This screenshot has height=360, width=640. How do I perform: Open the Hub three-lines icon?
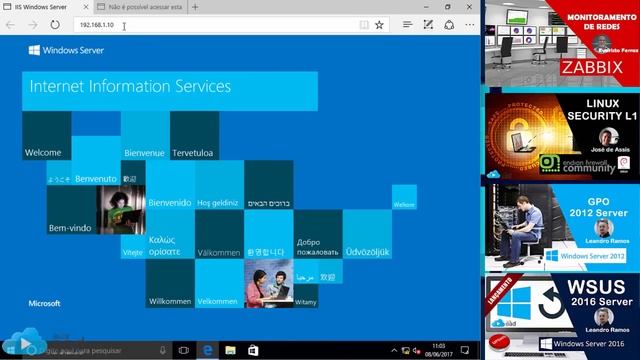[407, 24]
